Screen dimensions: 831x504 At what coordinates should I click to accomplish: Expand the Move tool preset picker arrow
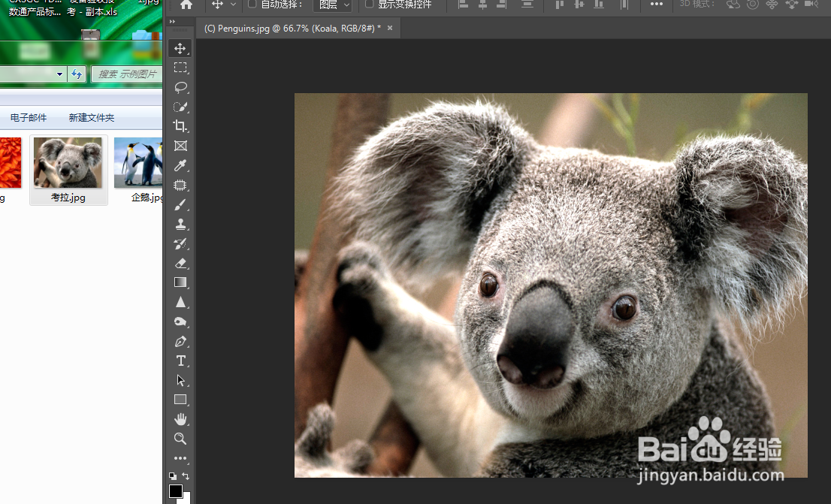pos(233,5)
